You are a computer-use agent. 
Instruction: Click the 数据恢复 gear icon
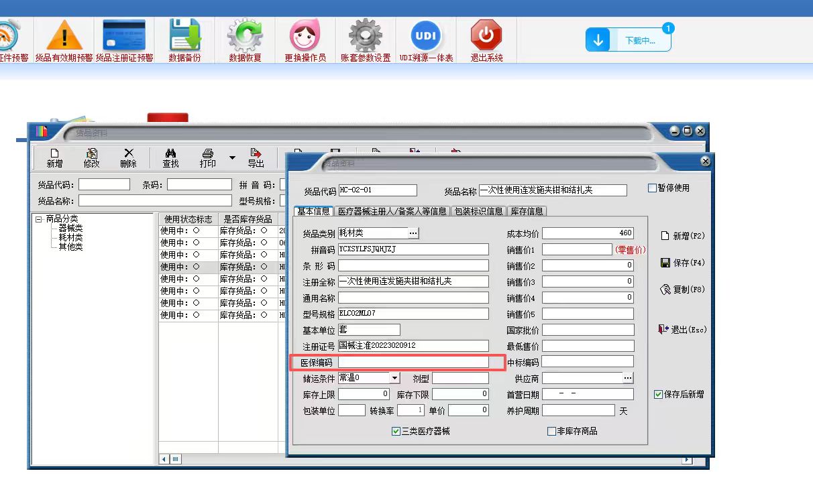(x=245, y=35)
